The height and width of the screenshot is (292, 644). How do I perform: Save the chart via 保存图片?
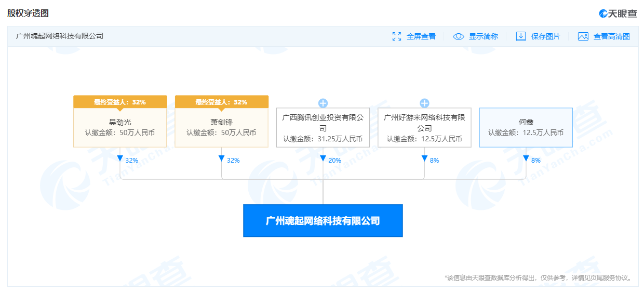tap(546, 36)
